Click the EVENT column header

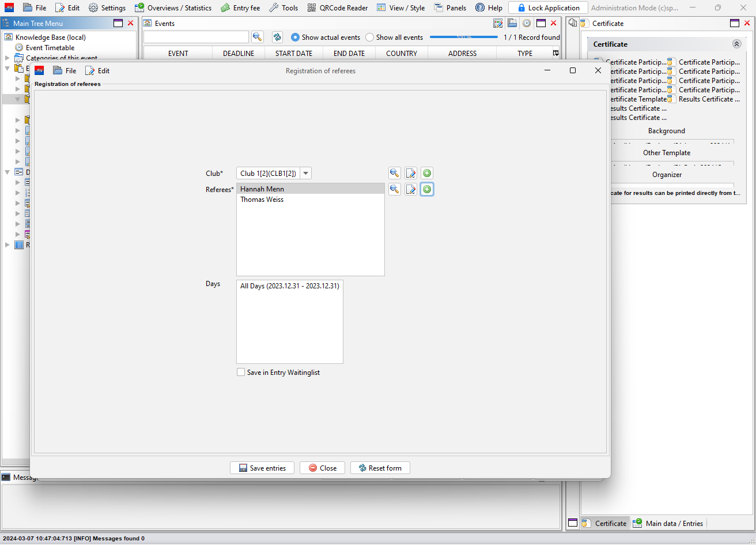click(x=178, y=53)
